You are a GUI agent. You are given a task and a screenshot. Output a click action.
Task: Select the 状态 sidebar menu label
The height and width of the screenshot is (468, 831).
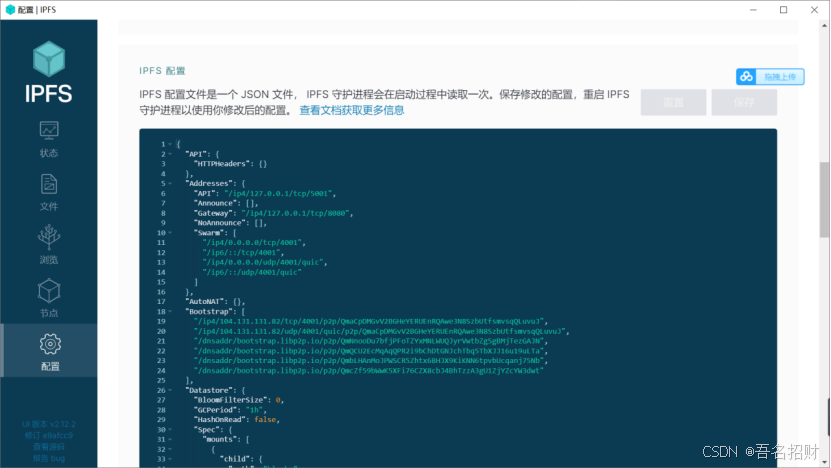[49, 153]
